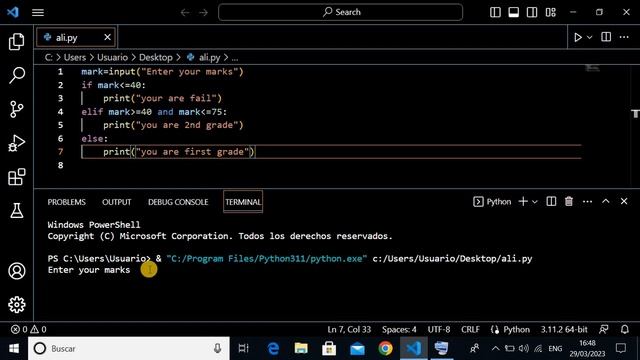
Task: Click the VS Code logo icon
Action: click(x=13, y=12)
